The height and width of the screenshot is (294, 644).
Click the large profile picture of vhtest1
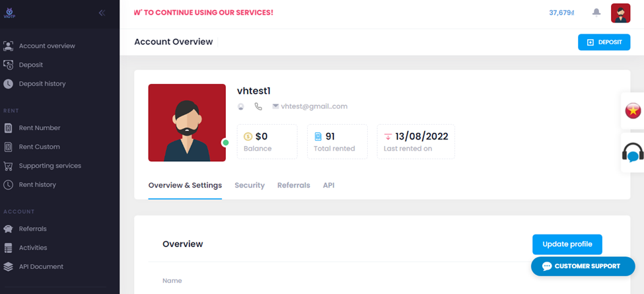coord(187,123)
